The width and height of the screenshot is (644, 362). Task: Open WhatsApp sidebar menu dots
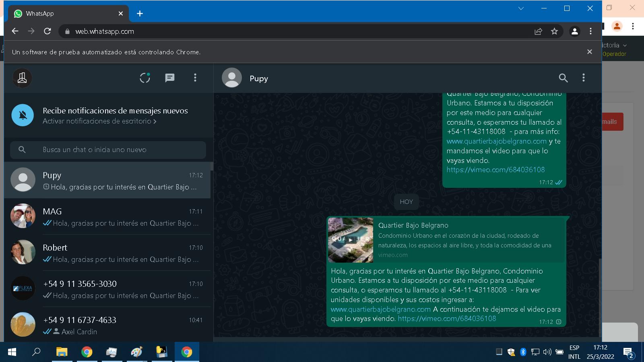click(195, 78)
